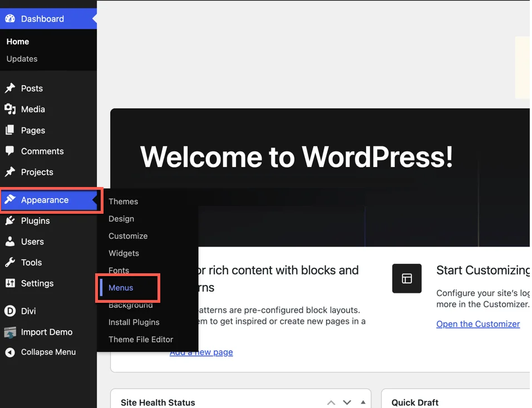Click the Dashboard gauge icon
The height and width of the screenshot is (408, 532).
[10, 19]
